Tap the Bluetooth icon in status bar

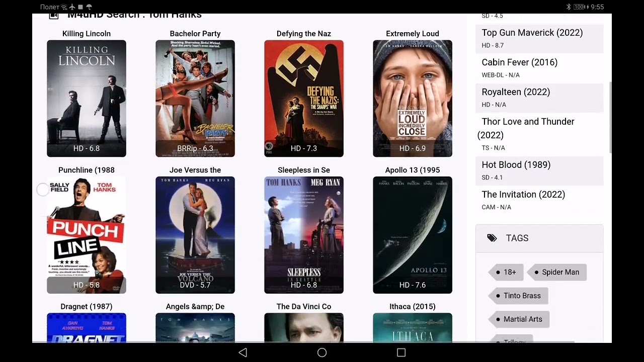tap(569, 7)
